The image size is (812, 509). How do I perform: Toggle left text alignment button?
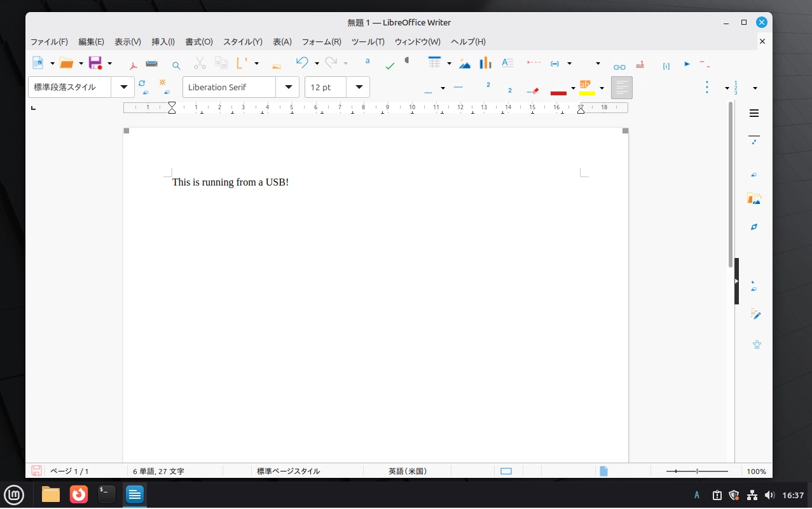[621, 88]
